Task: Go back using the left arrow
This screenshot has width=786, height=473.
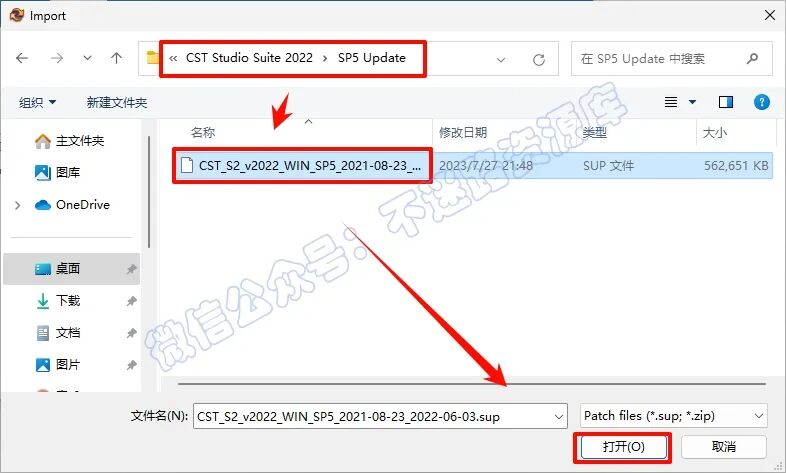Action: 22,58
